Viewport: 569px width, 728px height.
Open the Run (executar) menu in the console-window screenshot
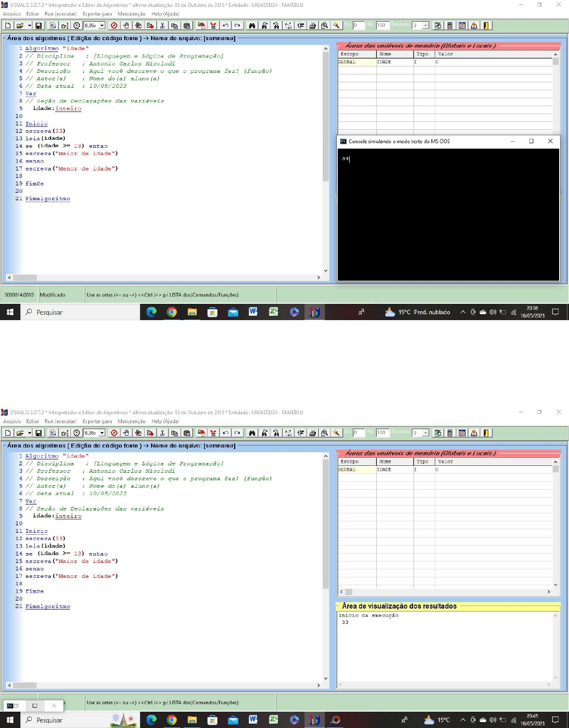(60, 14)
